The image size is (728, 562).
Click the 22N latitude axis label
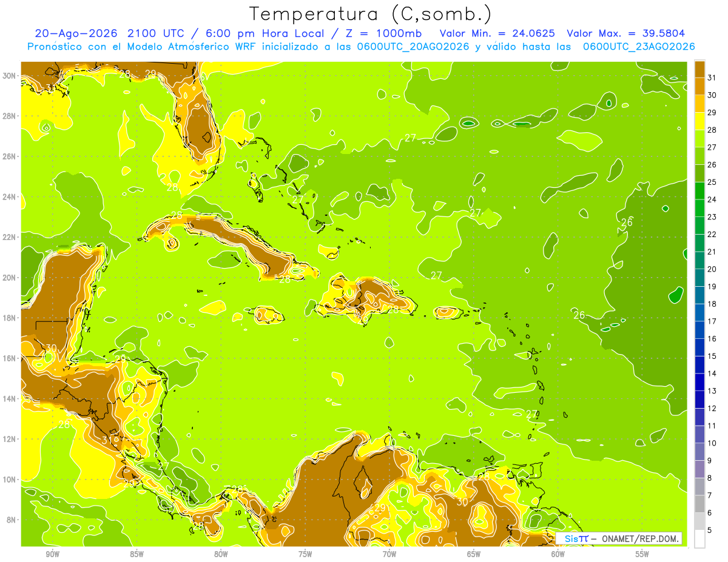9,237
